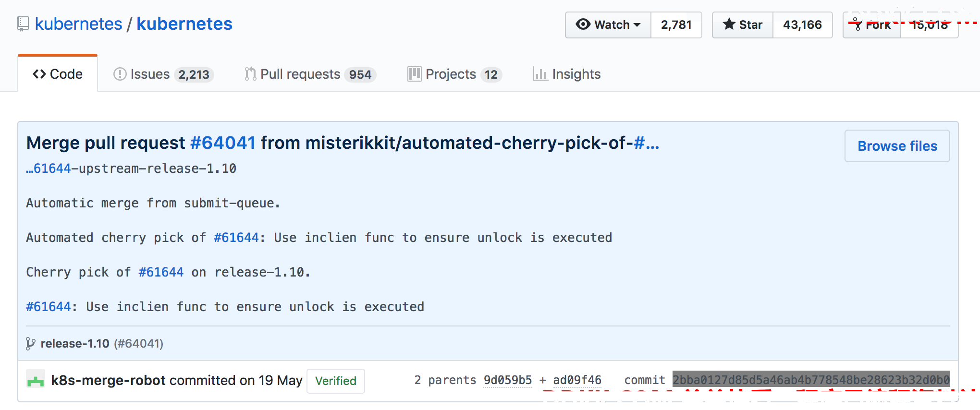
Task: Open parent commit ad09f46
Action: pyautogui.click(x=577, y=380)
